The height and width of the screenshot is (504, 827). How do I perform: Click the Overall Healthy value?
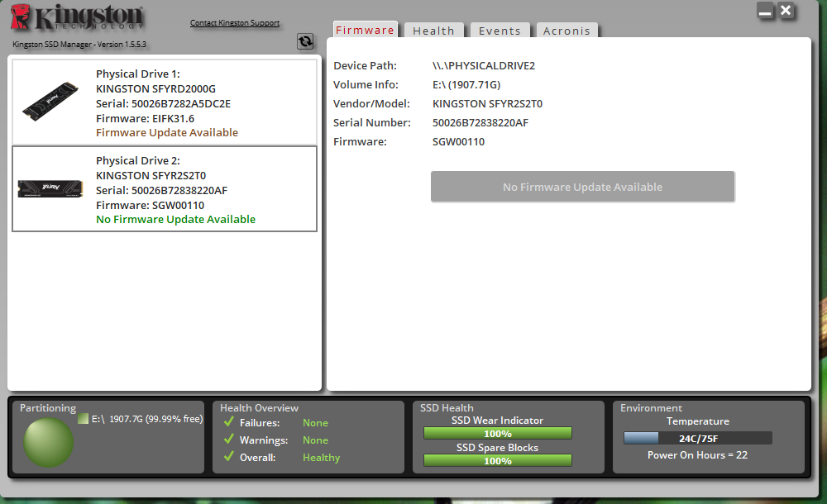click(321, 458)
